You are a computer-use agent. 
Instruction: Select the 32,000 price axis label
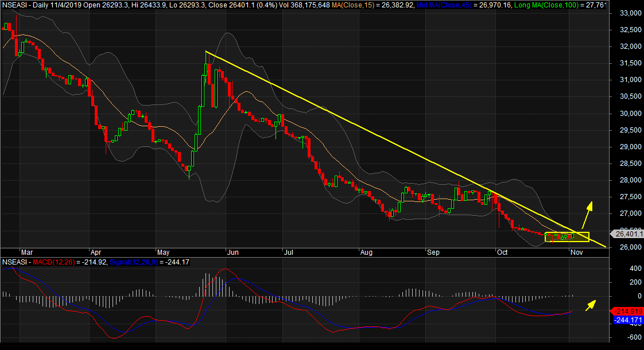point(630,46)
